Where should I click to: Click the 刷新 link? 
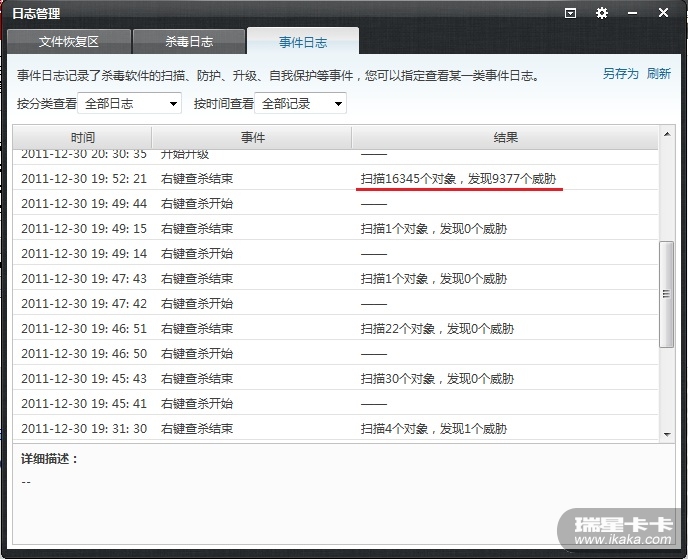click(659, 74)
